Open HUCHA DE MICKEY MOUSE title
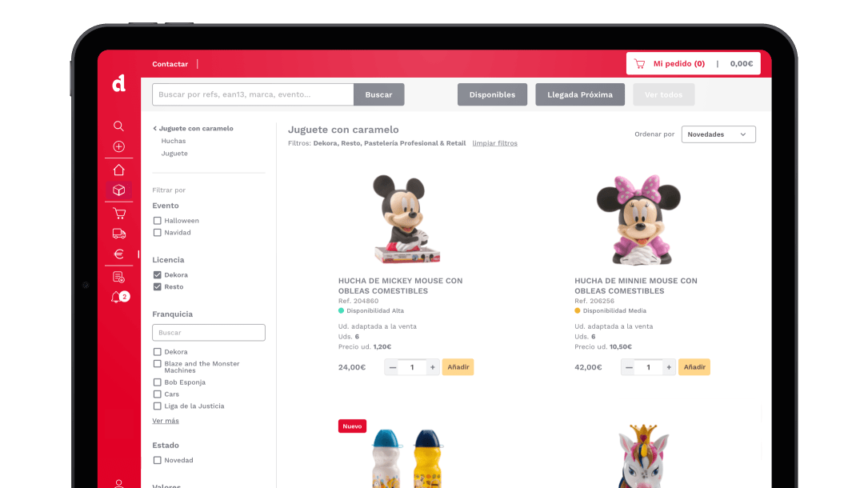This screenshot has width=868, height=488. click(x=400, y=286)
